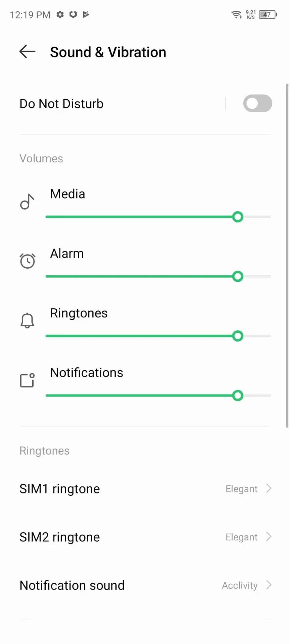Open Notification sound chevron

(x=269, y=585)
